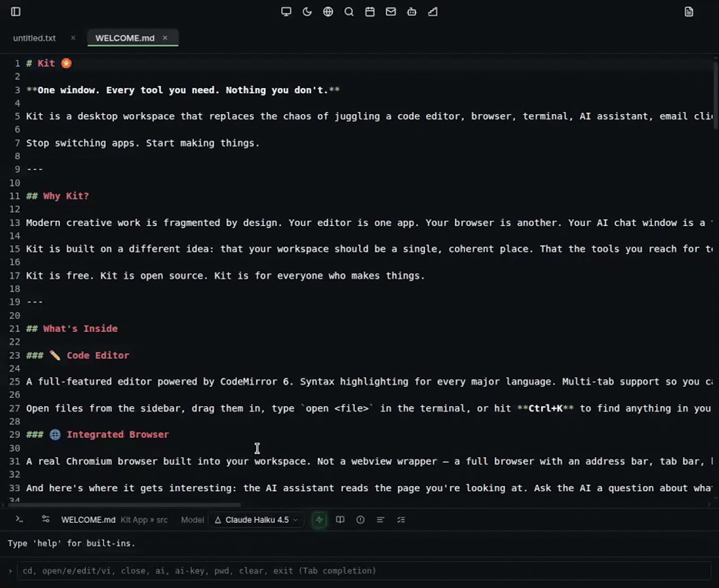The width and height of the screenshot is (719, 588).
Task: Open the Claude Haiku 4.5 model dropdown
Action: pos(256,520)
